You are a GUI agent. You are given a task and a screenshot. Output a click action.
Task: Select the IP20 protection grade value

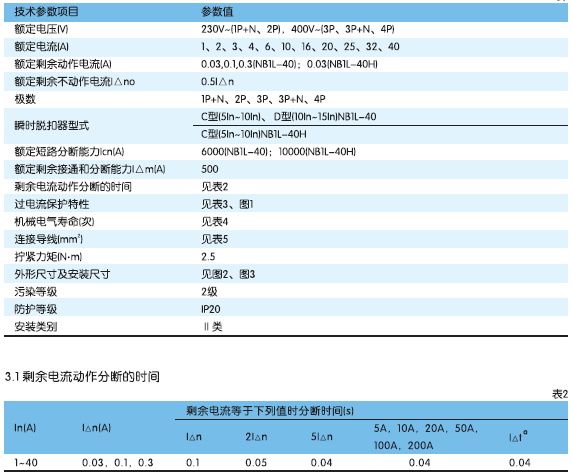(211, 309)
